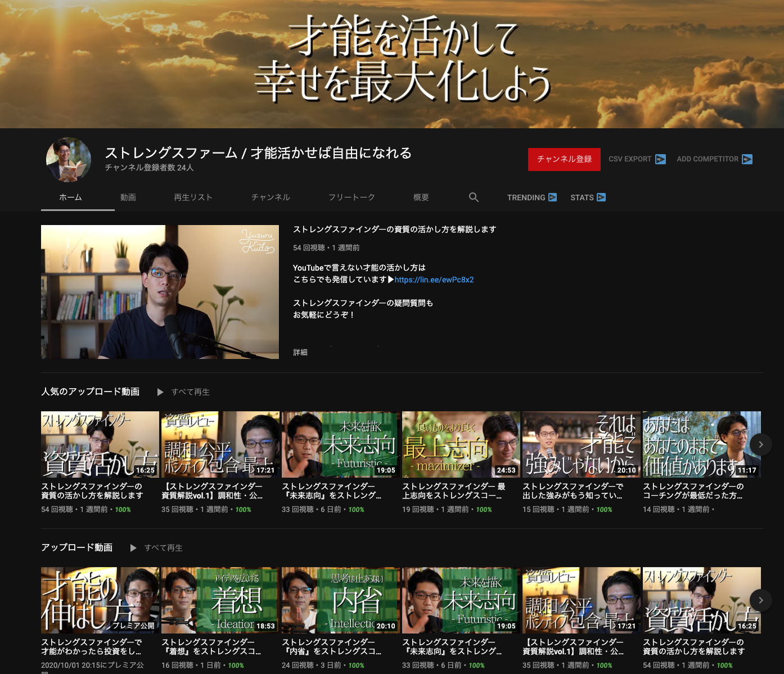Select the フリートーク tab

click(352, 197)
